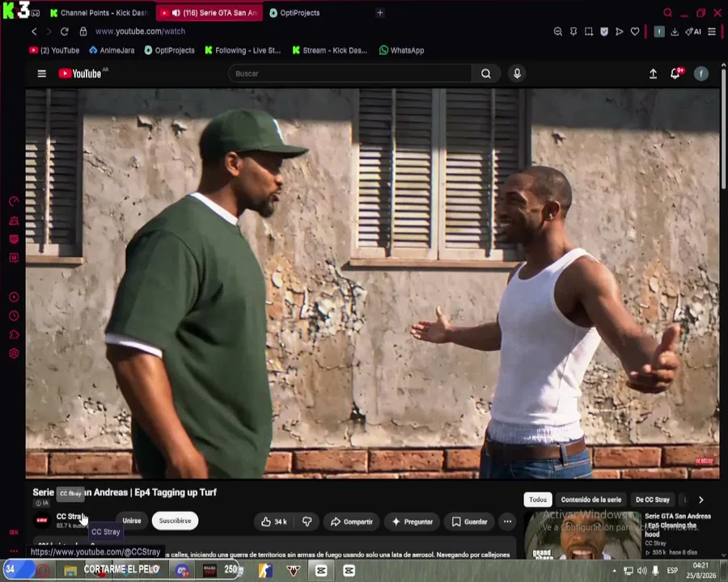Show next chips with right chevron
728x582 pixels.
pos(701,500)
